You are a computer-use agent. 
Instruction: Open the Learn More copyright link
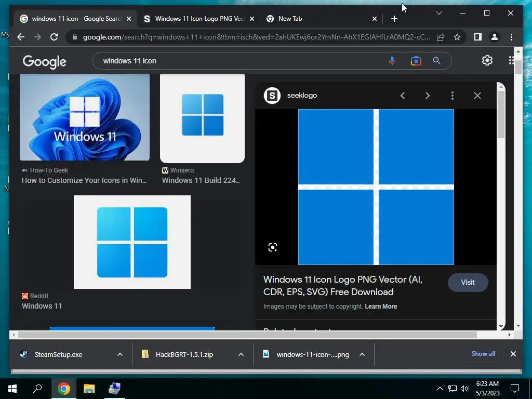tap(381, 307)
